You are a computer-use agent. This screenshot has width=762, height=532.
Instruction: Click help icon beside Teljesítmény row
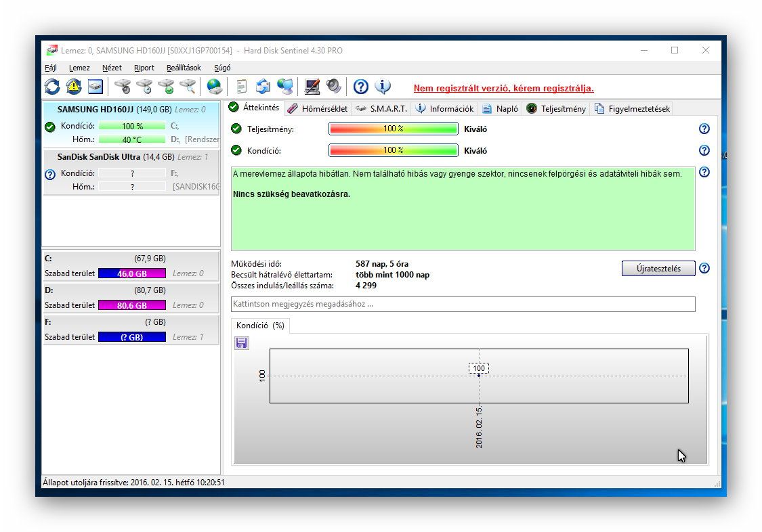[x=704, y=129]
